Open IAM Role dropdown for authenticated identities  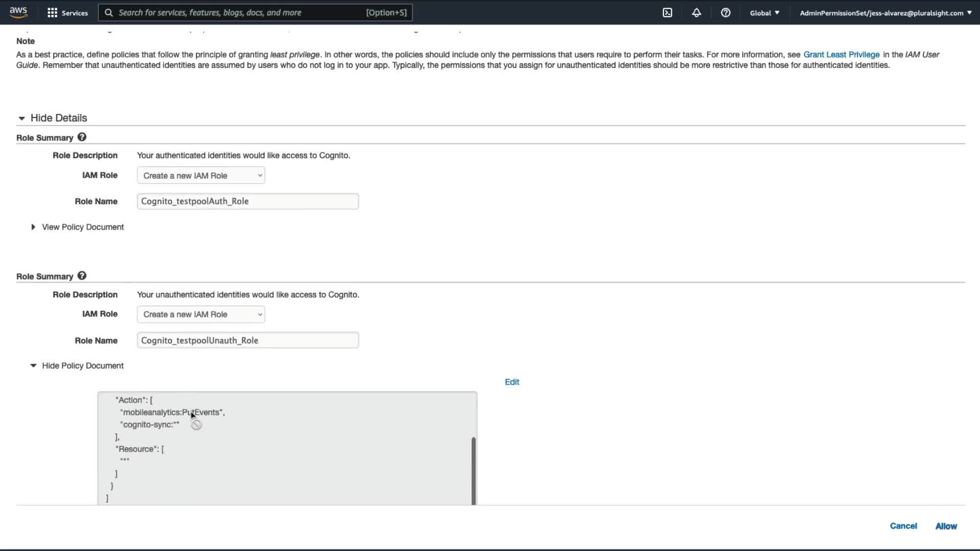tap(201, 176)
